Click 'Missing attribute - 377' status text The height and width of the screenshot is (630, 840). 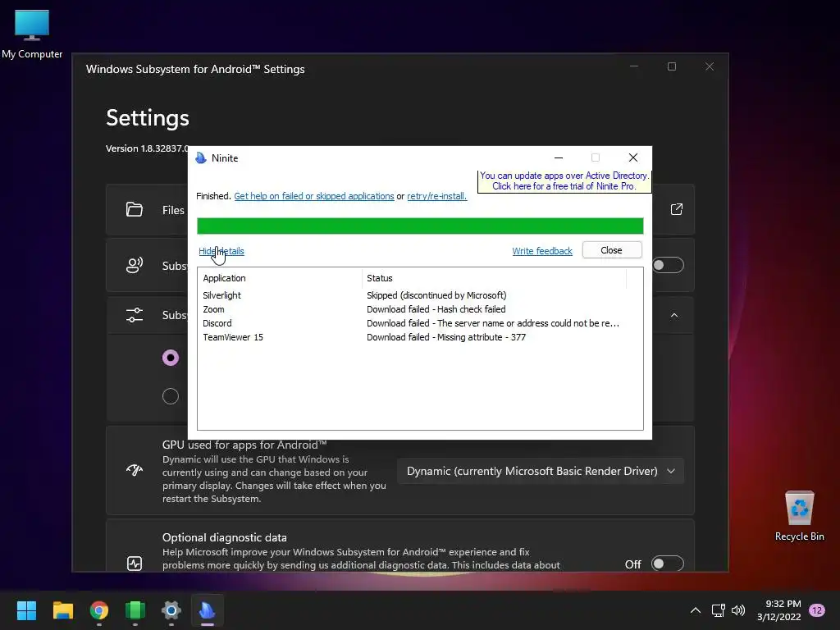(482, 337)
